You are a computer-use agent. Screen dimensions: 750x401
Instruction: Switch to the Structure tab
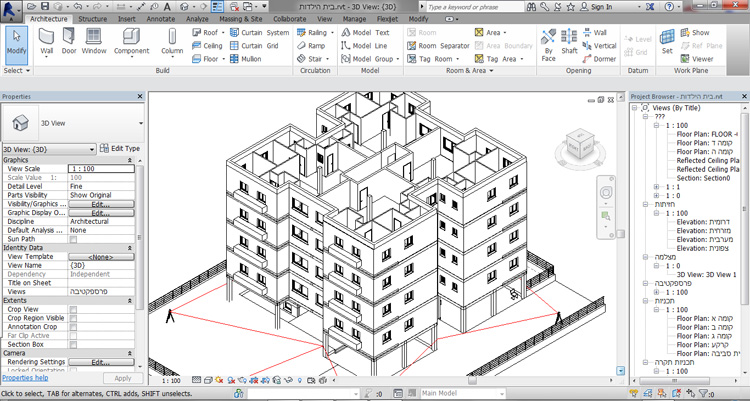[92, 19]
